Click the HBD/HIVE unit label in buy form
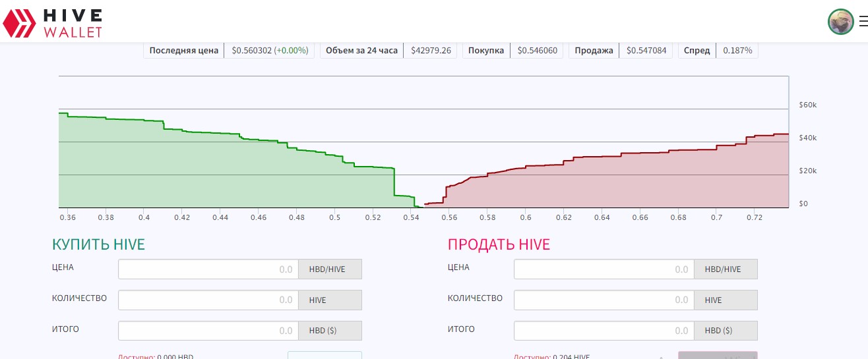The height and width of the screenshot is (359, 868). click(x=330, y=269)
